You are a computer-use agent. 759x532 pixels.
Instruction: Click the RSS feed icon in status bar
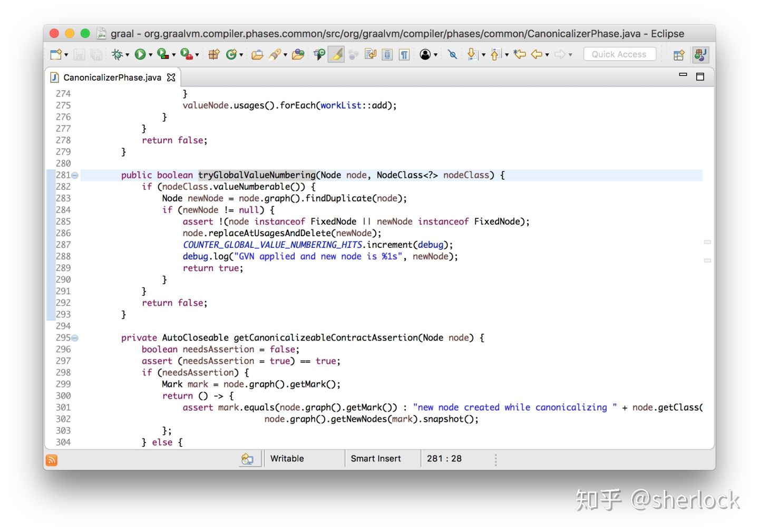[x=52, y=460]
